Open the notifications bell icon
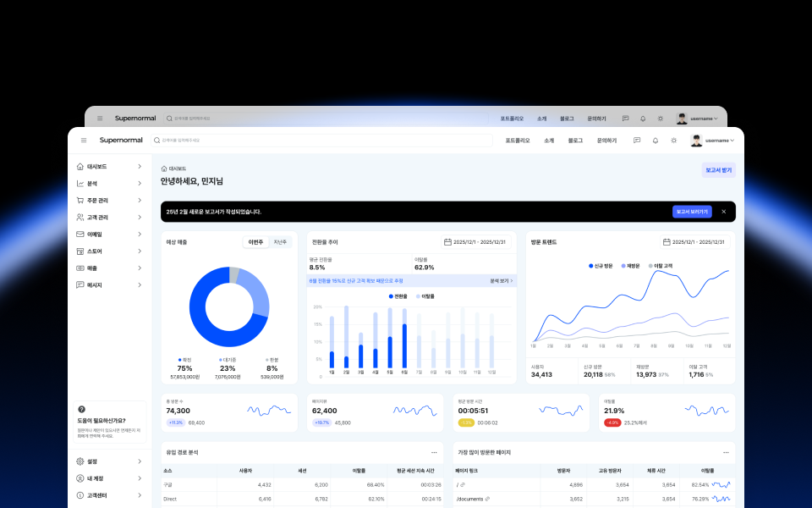 [656, 141]
